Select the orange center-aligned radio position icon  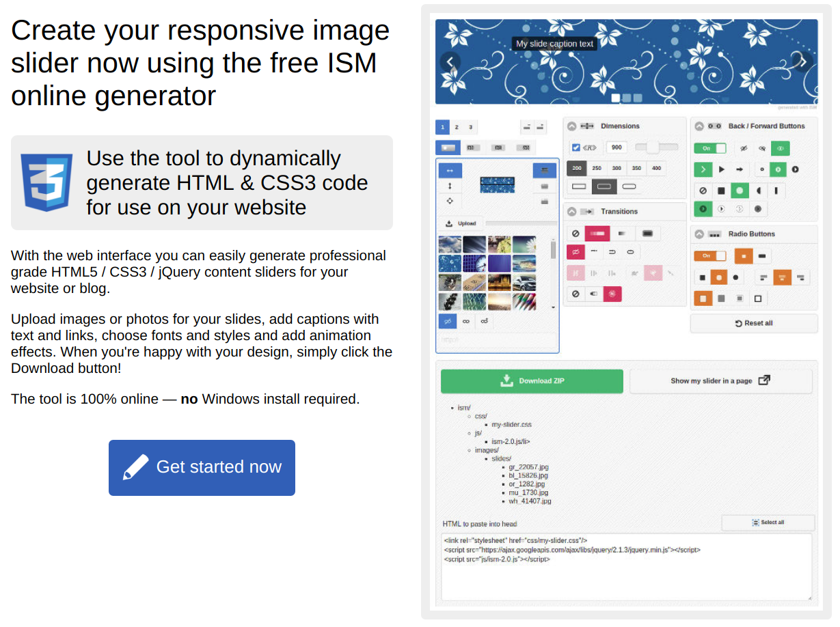coord(783,277)
